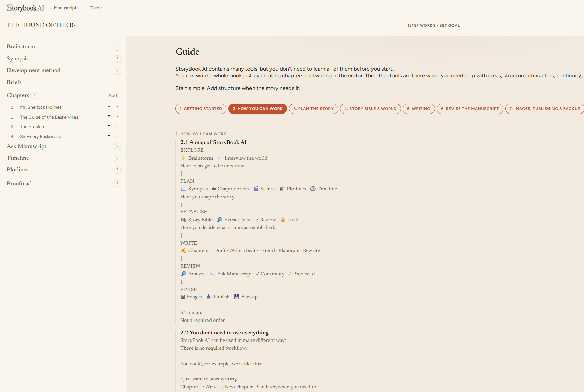This screenshot has width=584, height=392.
Task: Open help icon next to Synopsis
Action: 117,59
